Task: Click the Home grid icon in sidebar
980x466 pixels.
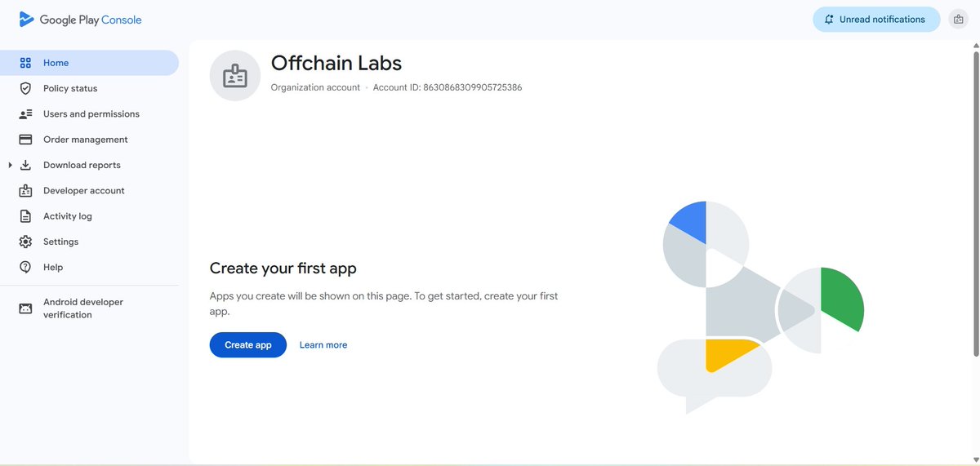Action: (25, 63)
